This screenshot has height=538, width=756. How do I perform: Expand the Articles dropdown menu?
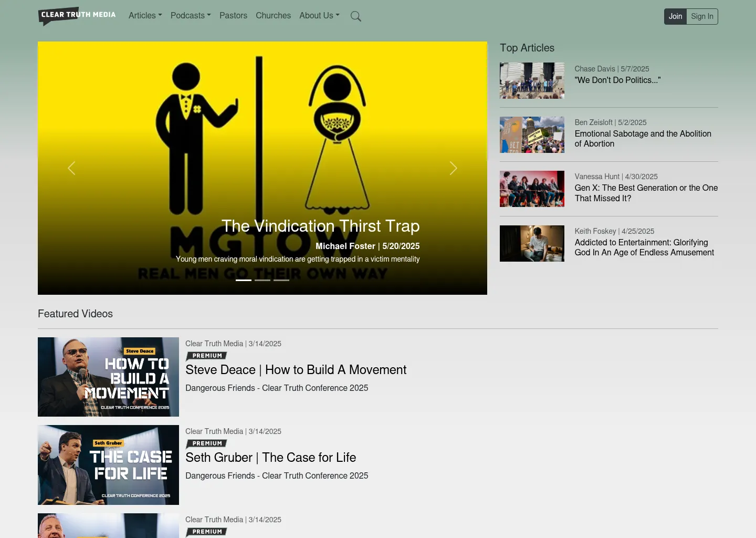(x=145, y=16)
